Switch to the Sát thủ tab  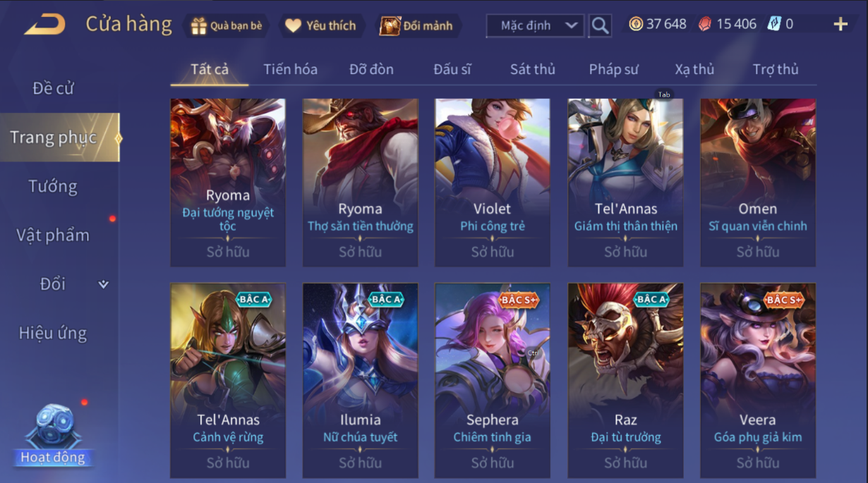pos(533,69)
